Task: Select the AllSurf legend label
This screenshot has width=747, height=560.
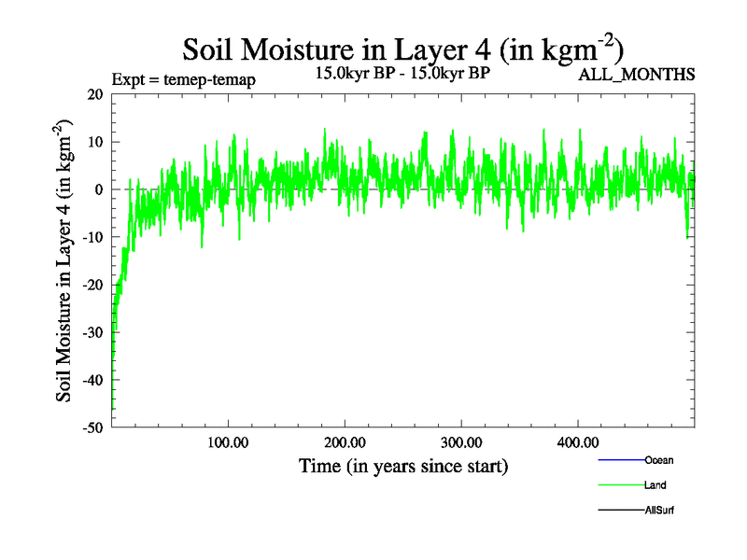Action: [659, 511]
